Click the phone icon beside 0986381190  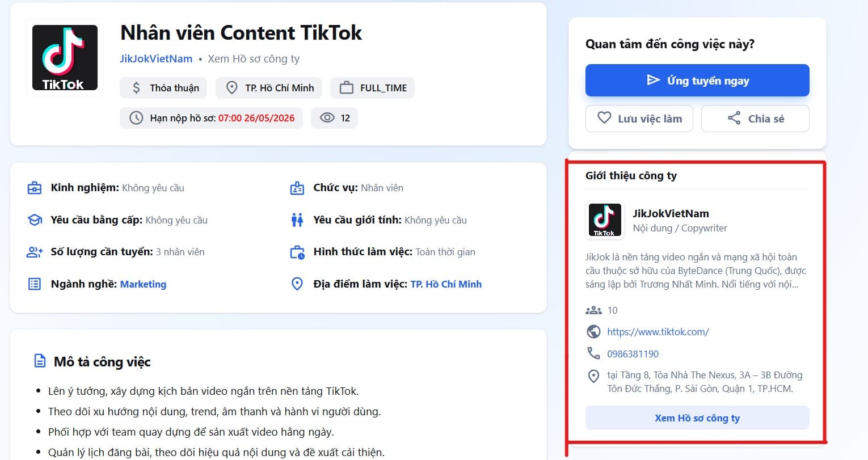coord(593,354)
